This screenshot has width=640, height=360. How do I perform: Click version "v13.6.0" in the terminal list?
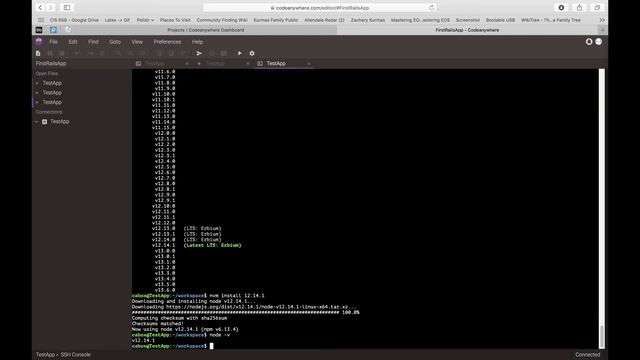coord(165,290)
